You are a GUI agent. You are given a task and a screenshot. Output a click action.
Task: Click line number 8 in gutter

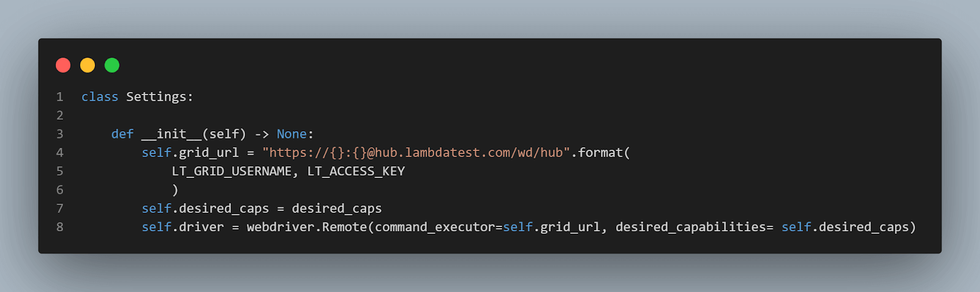point(59,227)
